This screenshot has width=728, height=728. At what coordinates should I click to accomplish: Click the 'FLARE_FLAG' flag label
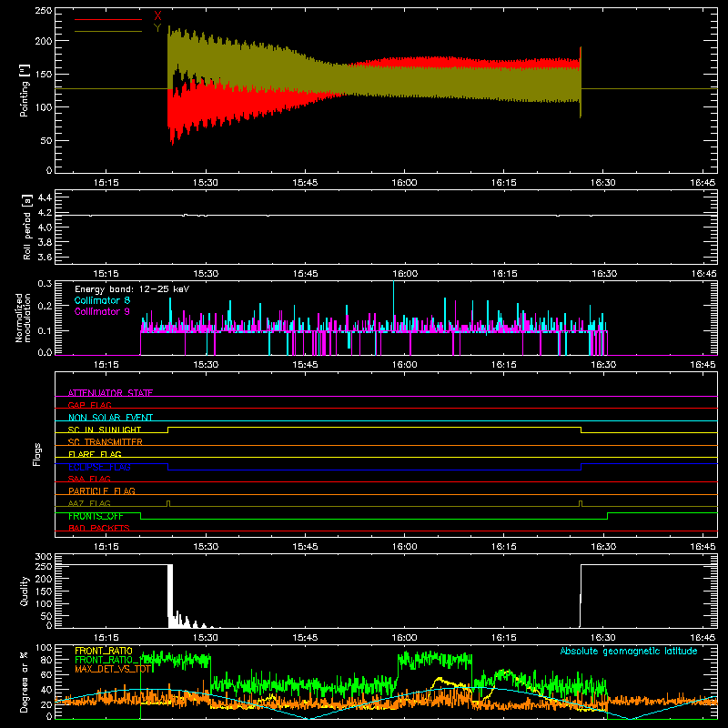pyautogui.click(x=95, y=454)
